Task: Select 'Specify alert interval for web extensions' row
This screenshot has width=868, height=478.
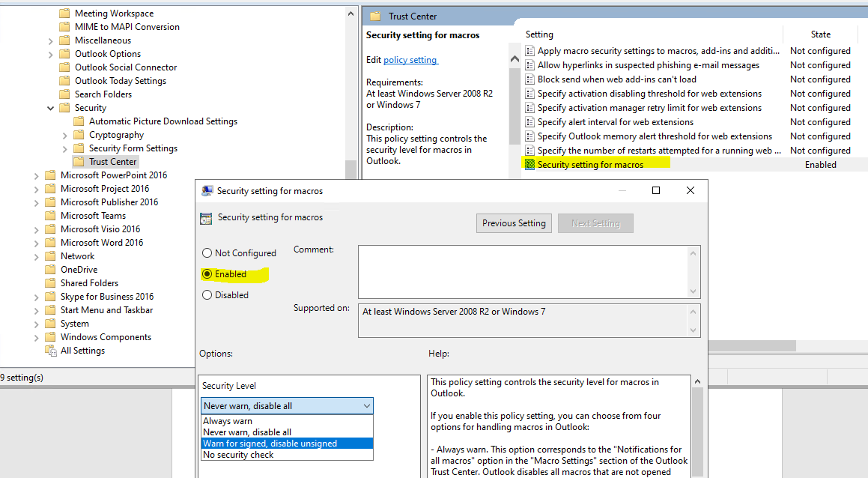Action: [615, 122]
